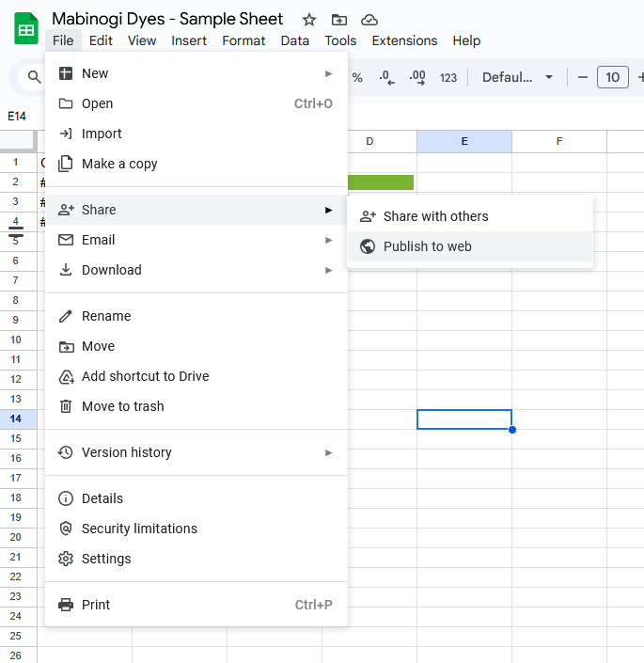Image resolution: width=644 pixels, height=663 pixels.
Task: Click the search magnifier in toolbar
Action: point(35,77)
